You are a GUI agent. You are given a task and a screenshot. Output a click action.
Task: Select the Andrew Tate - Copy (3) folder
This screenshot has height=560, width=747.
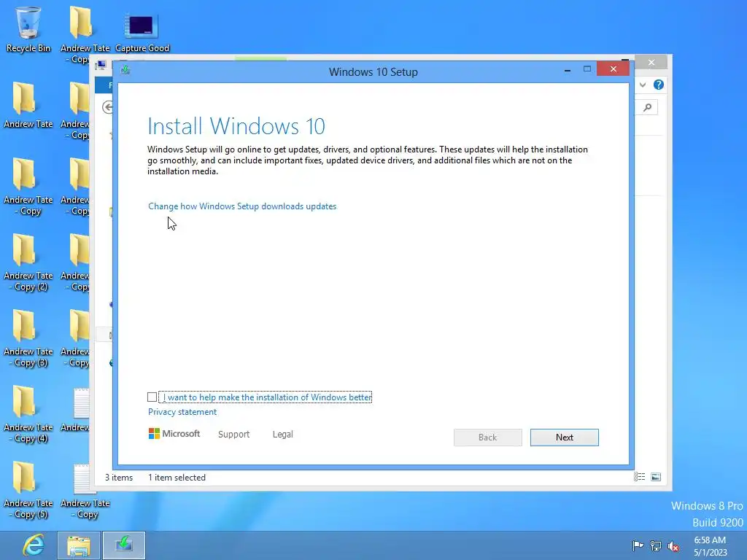click(28, 338)
